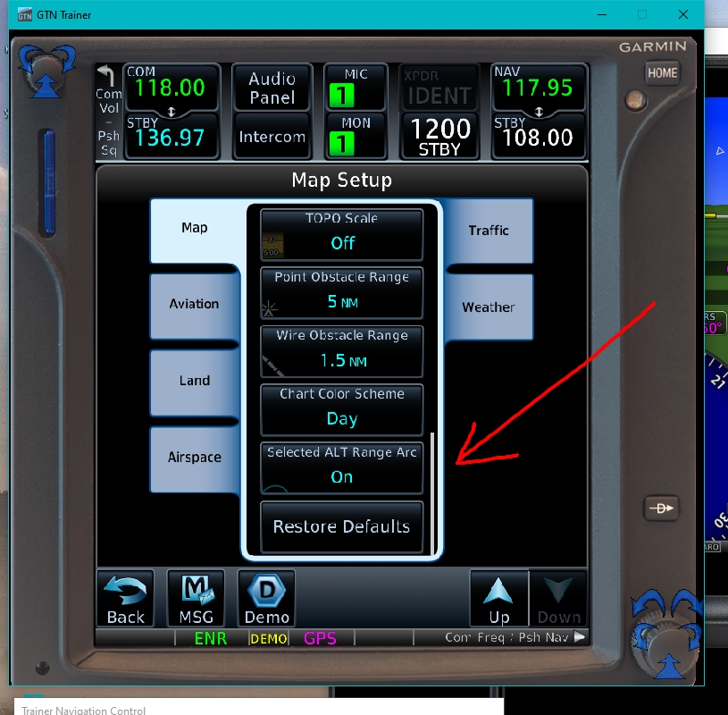Click the photocell sensor below HOME
728x715 pixels.
point(635,100)
